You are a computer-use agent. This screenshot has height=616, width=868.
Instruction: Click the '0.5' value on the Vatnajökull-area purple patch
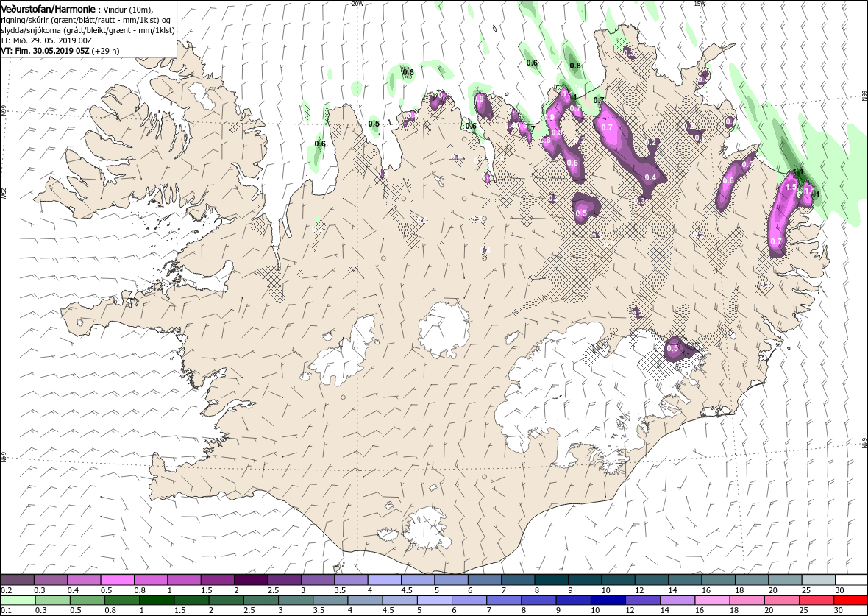[x=672, y=348]
